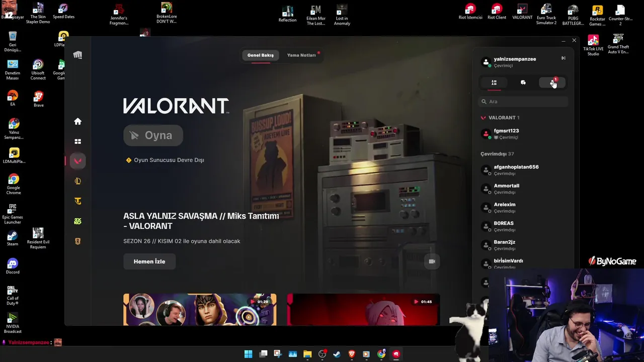
Task: Click the Oyun Sunucusu Devre Dışı status
Action: (x=165, y=160)
